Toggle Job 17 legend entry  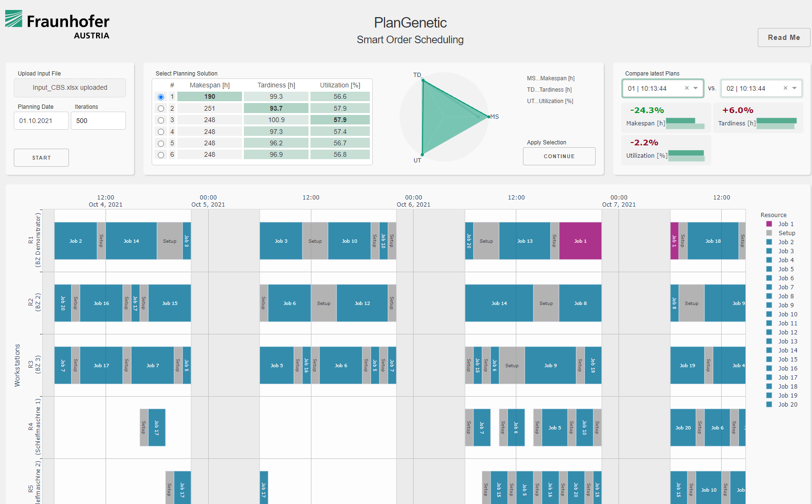tap(782, 378)
